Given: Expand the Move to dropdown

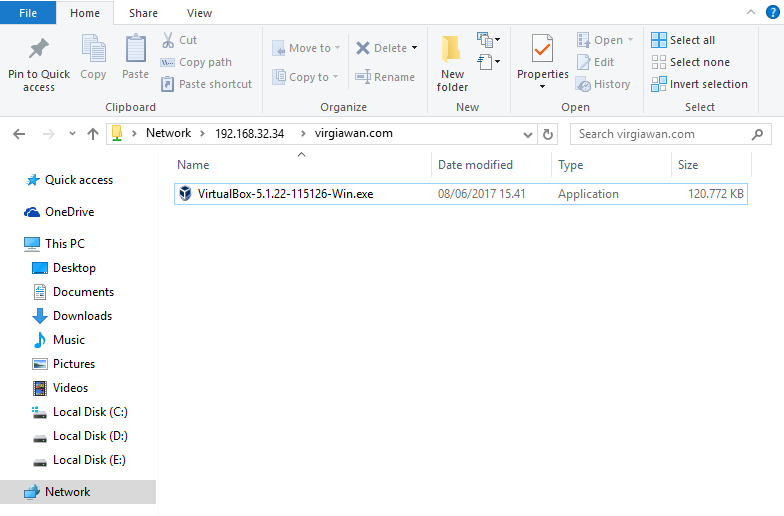Looking at the screenshot, I should point(338,48).
